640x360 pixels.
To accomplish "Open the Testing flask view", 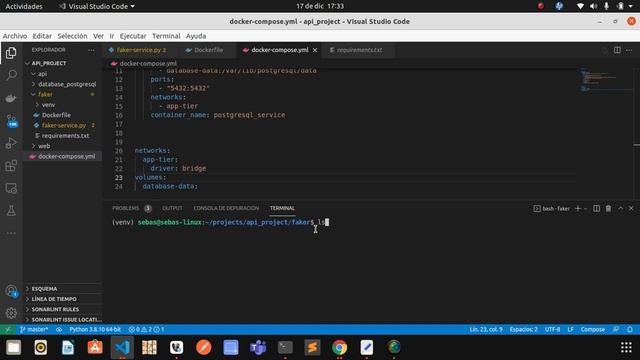I will click(11, 211).
